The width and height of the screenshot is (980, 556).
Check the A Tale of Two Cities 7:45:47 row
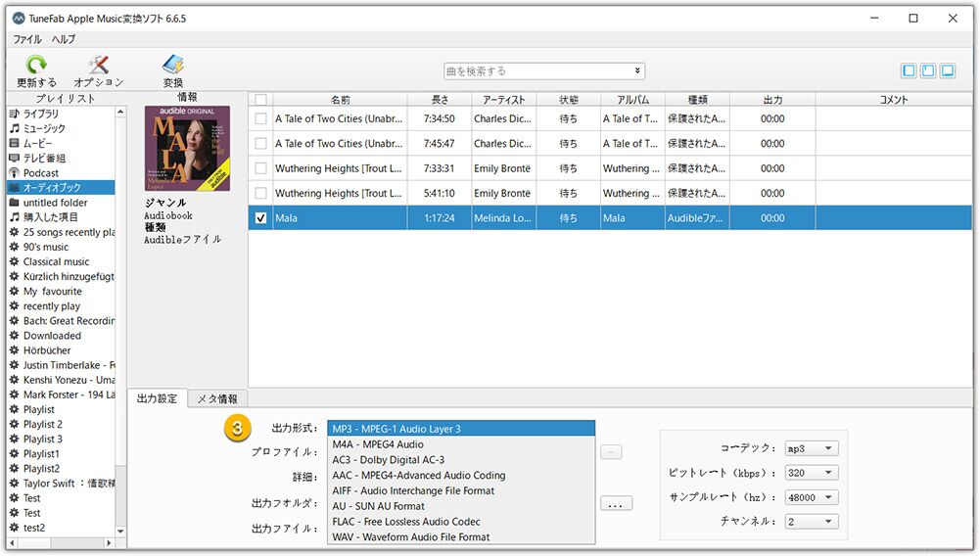pos(260,144)
